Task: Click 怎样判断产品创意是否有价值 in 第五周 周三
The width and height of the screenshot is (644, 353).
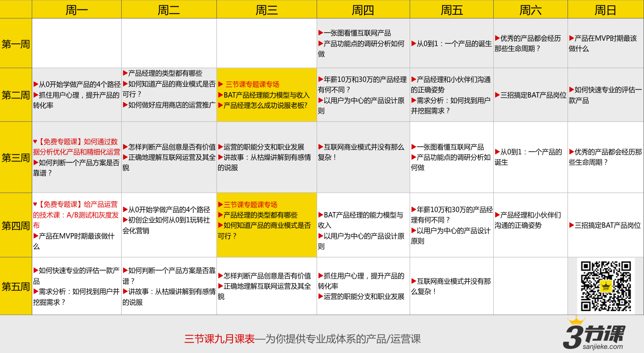Action: click(x=264, y=276)
